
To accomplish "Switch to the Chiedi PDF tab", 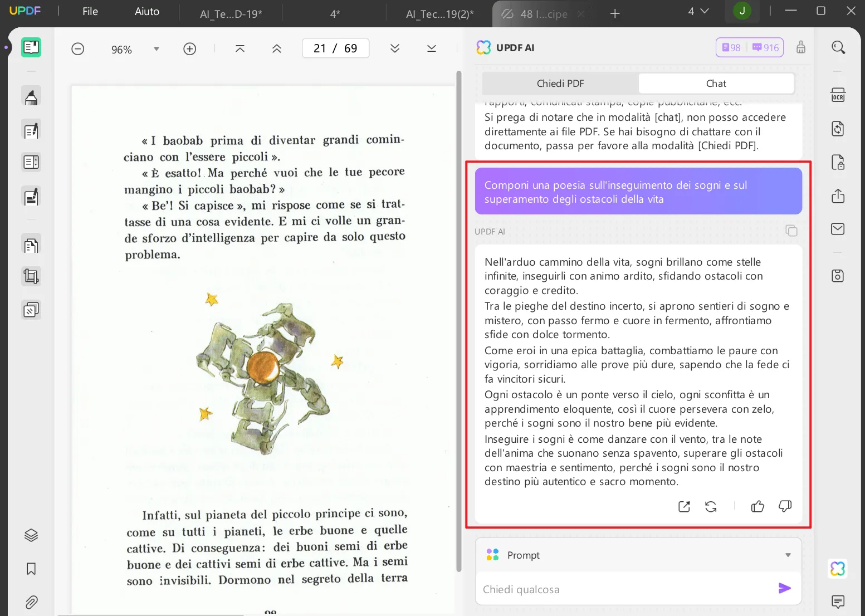I will pyautogui.click(x=560, y=84).
